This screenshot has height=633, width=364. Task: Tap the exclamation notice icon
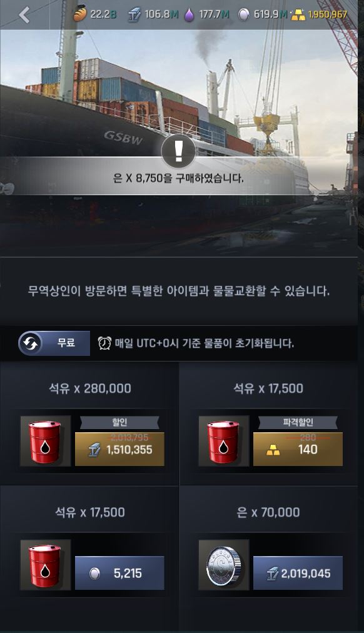(178, 151)
